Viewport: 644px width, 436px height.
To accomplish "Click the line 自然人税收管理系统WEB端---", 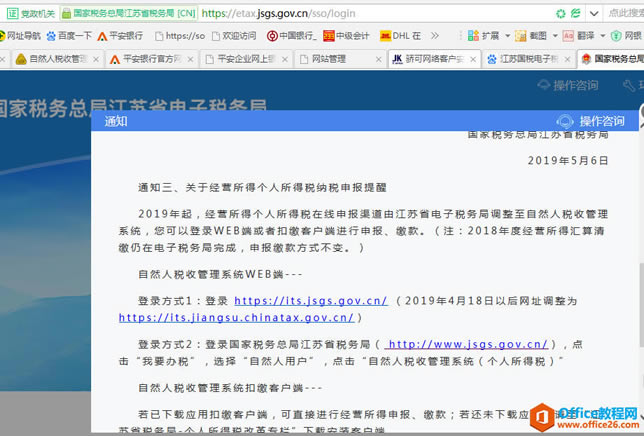I will coord(220,274).
